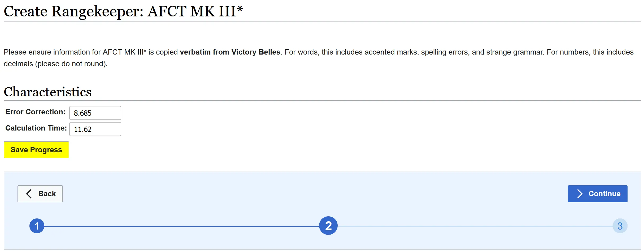Click the left chevron icon on Back
This screenshot has width=644, height=251.
click(x=29, y=194)
